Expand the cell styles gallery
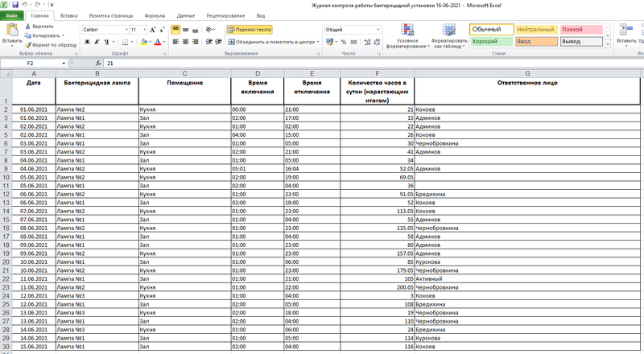The image size is (644, 354). [608, 43]
